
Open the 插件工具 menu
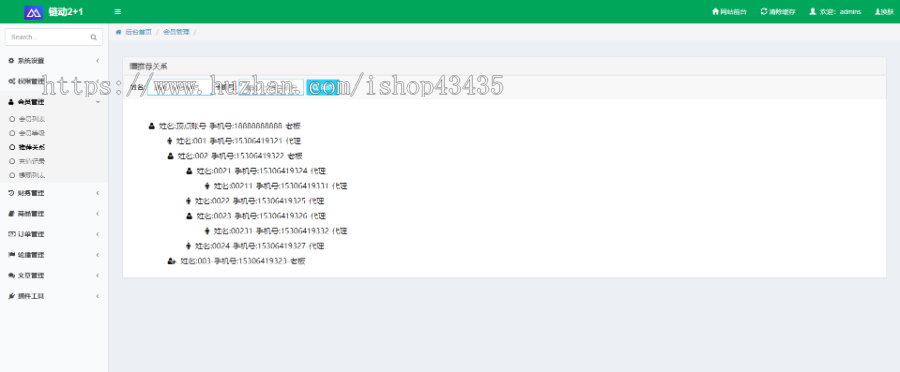(30, 296)
